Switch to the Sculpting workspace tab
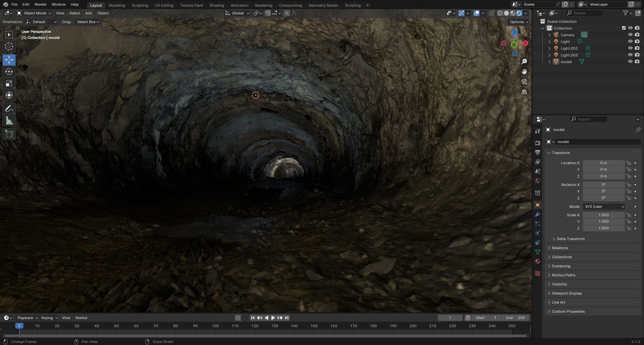 tap(140, 5)
